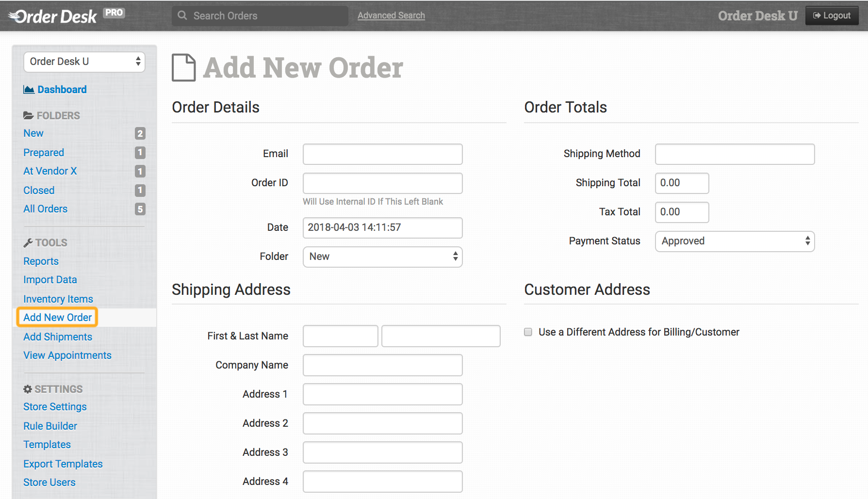Enable different billing address checkbox

click(528, 332)
